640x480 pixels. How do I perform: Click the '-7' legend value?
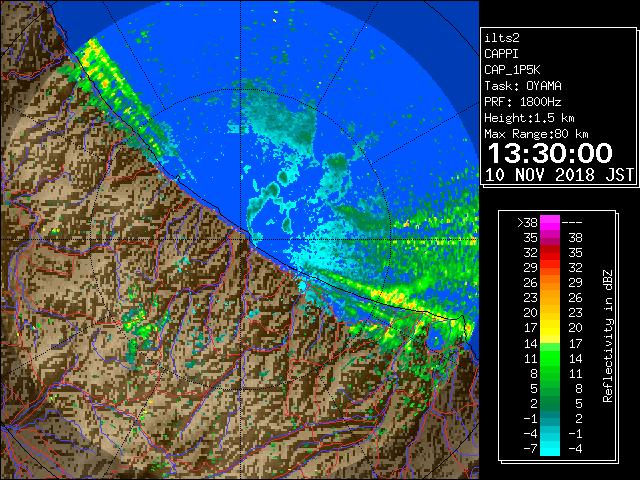(530, 449)
